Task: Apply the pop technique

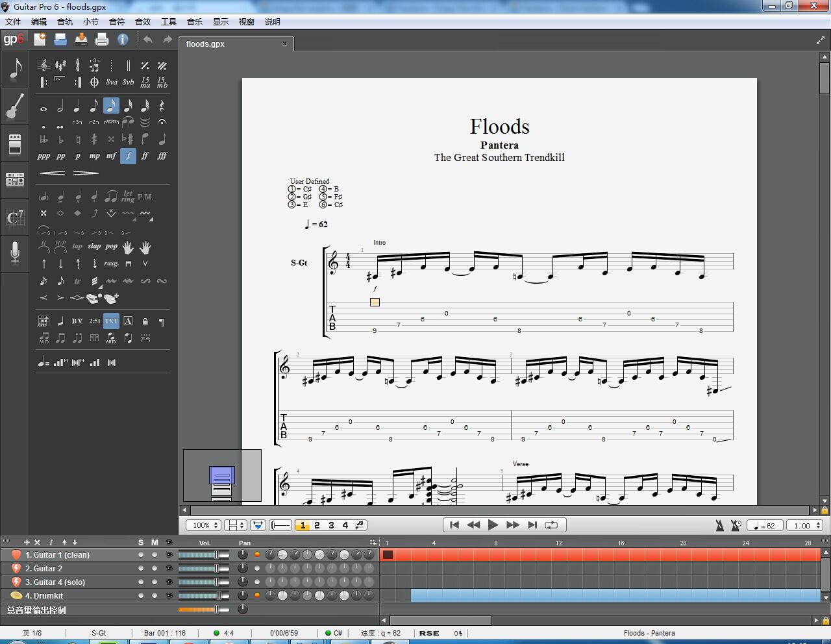Action: 112,247
